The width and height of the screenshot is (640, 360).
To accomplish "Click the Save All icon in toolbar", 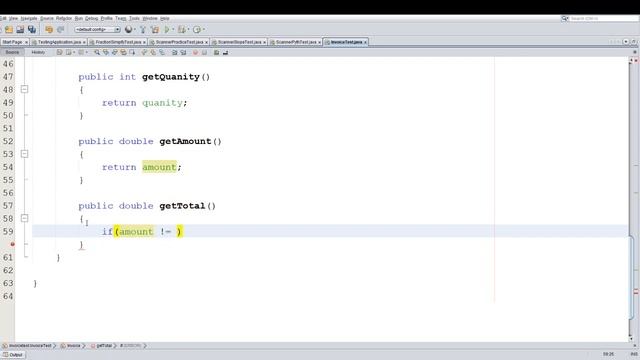I will pos(31,29).
